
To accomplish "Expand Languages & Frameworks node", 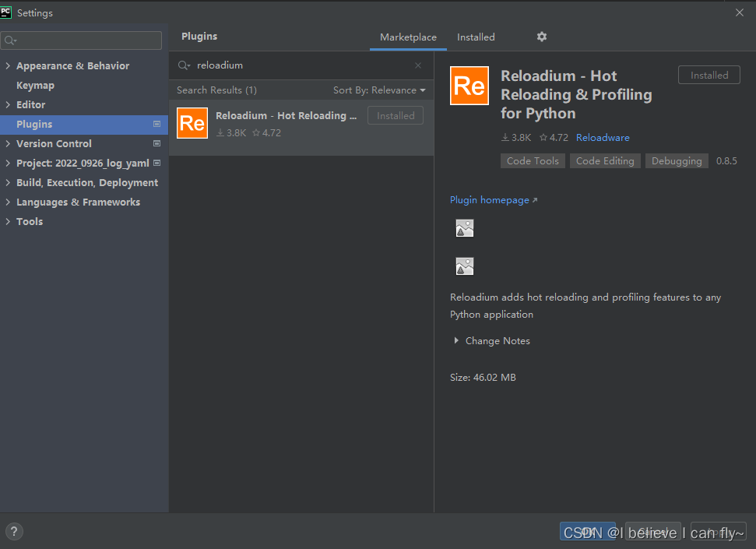I will pyautogui.click(x=8, y=202).
